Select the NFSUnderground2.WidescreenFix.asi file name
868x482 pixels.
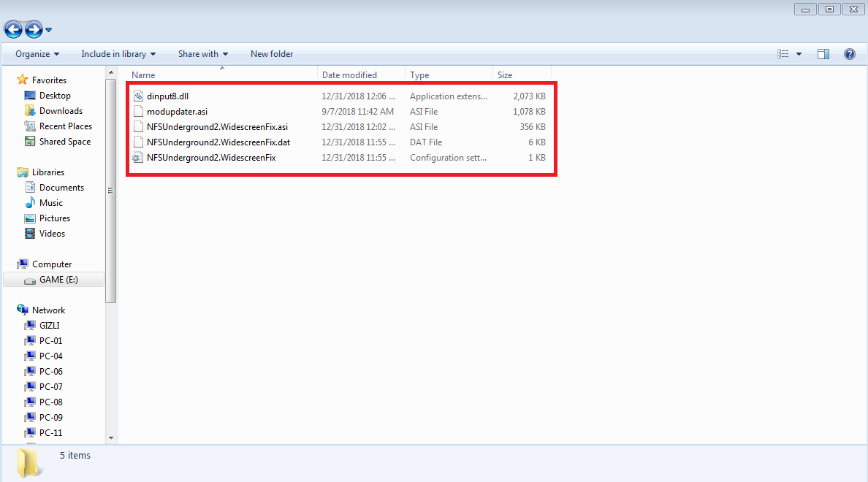click(218, 127)
